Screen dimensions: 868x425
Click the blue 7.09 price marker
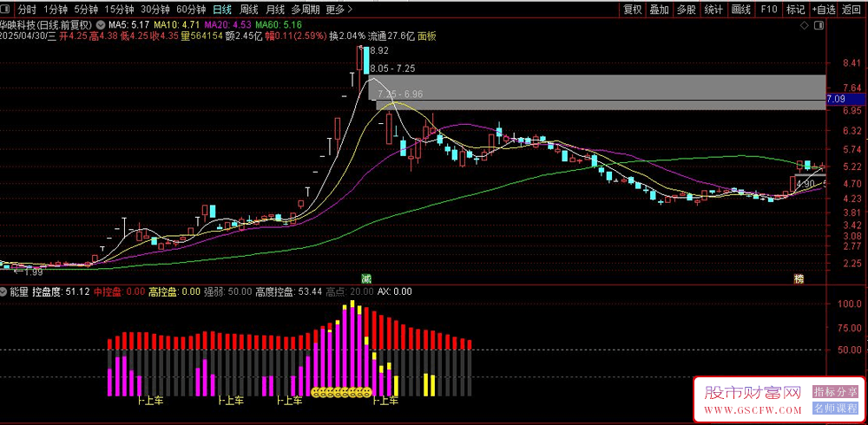coord(845,100)
